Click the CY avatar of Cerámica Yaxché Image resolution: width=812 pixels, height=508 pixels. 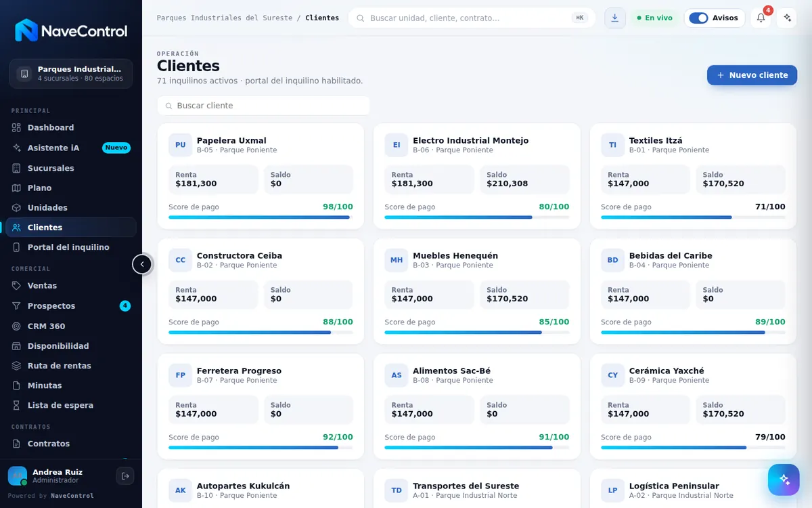click(613, 375)
